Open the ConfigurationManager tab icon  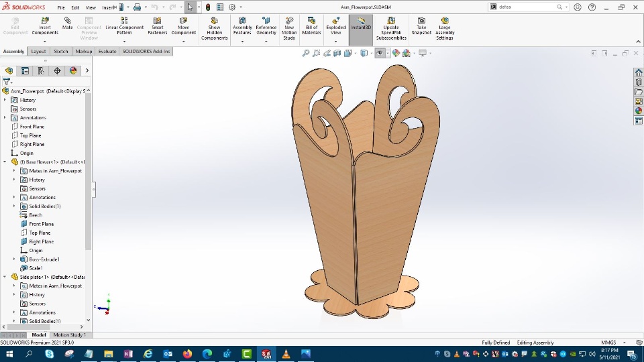[41, 70]
